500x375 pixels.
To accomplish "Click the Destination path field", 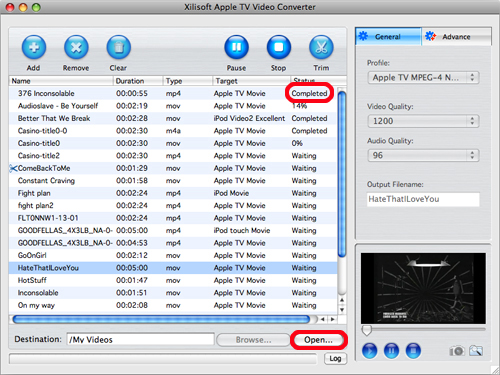I will pyautogui.click(x=140, y=340).
